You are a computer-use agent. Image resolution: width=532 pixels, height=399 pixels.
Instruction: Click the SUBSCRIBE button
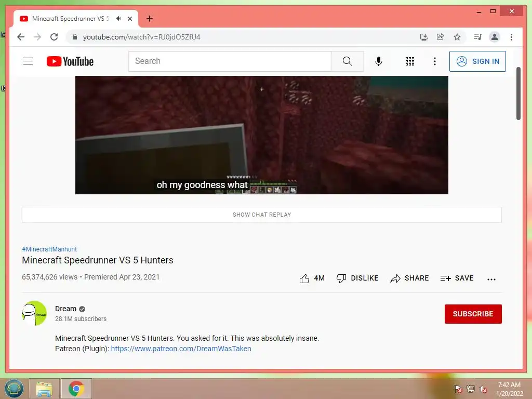(x=473, y=314)
